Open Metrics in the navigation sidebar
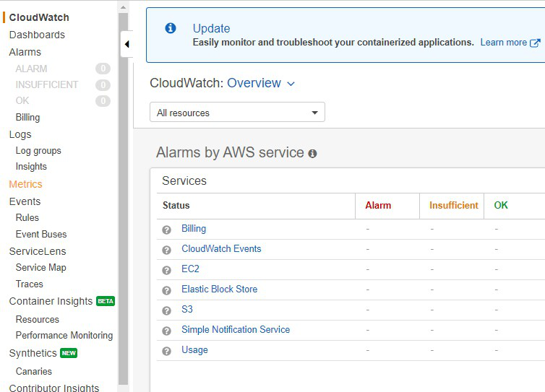The height and width of the screenshot is (392, 545). (x=25, y=184)
